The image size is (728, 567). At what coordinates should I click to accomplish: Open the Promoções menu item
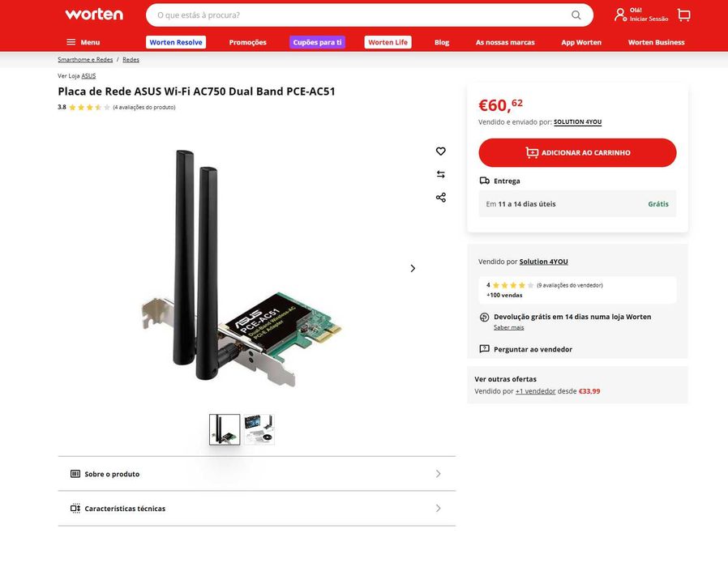tap(247, 42)
